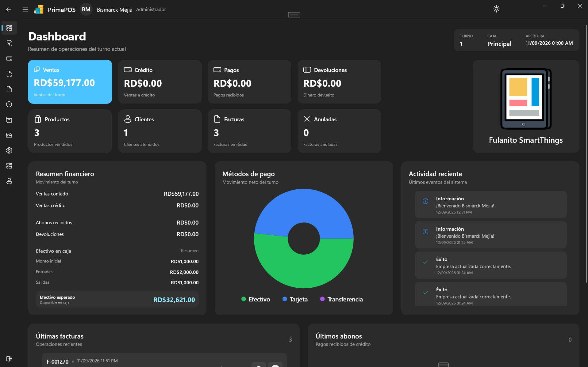Go back with the arrow icon

pyautogui.click(x=9, y=9)
